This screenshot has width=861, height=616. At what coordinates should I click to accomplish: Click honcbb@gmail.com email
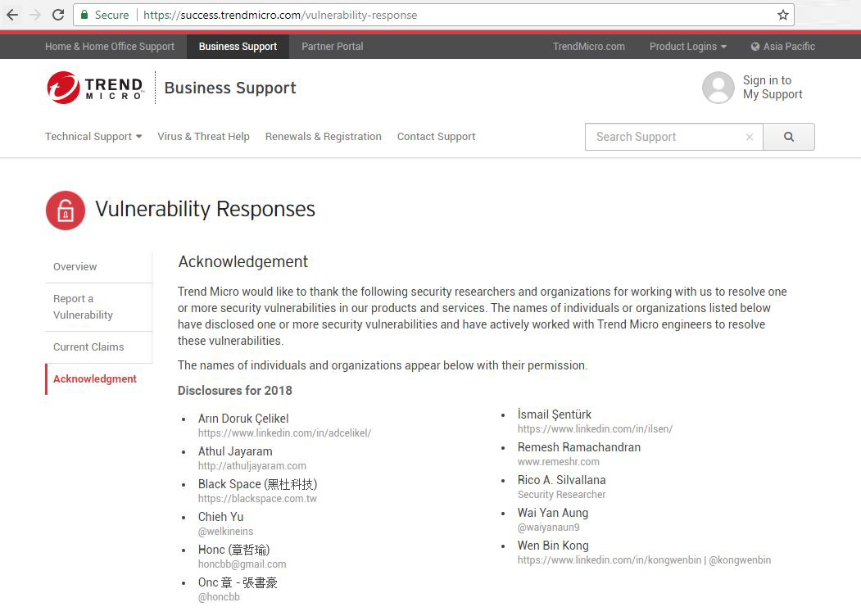click(x=242, y=564)
